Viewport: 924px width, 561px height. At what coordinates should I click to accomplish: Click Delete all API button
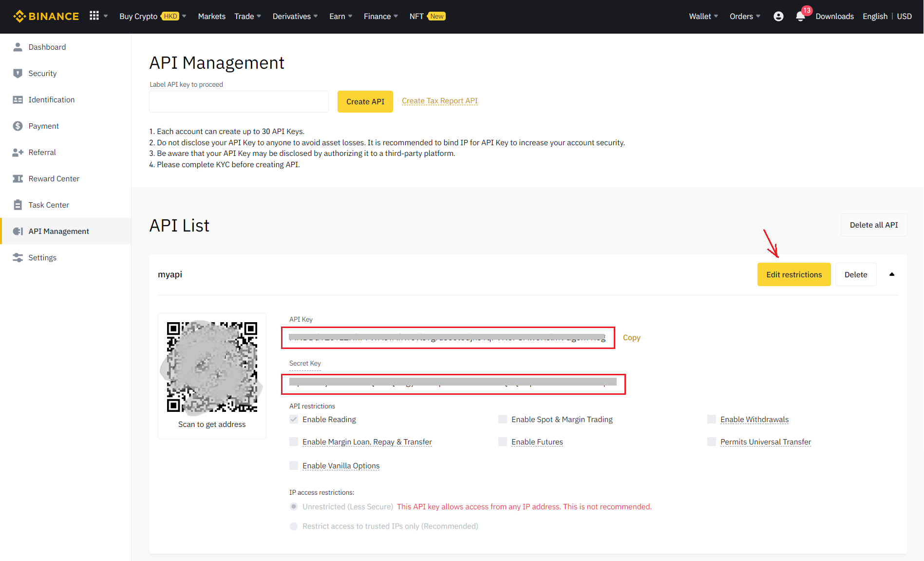coord(874,225)
